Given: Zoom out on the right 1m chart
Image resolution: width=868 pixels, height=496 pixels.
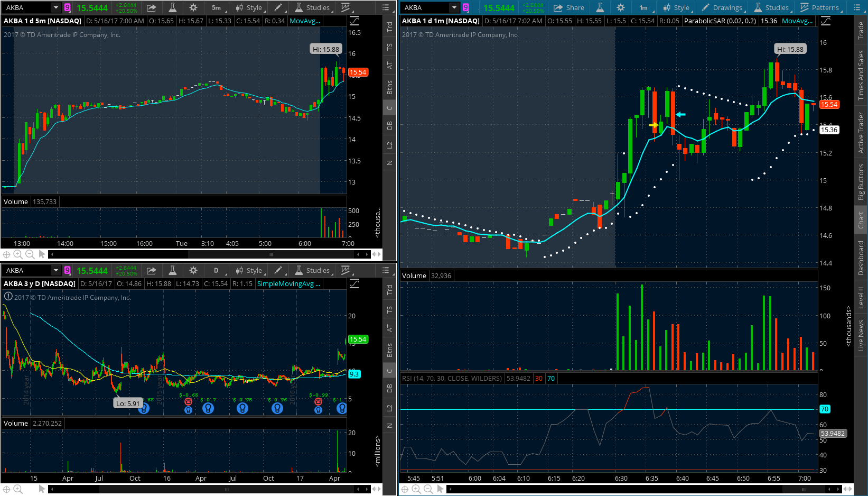Looking at the screenshot, I should 428,489.
